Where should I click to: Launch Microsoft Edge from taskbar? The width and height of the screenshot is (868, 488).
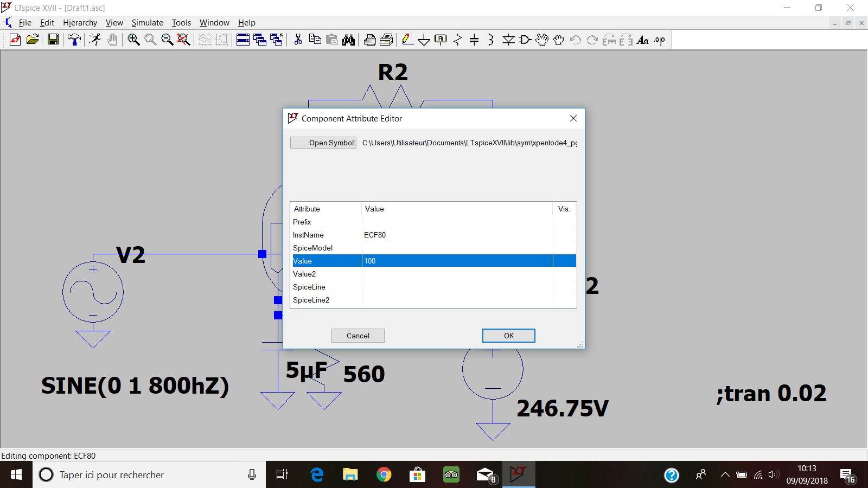[317, 474]
